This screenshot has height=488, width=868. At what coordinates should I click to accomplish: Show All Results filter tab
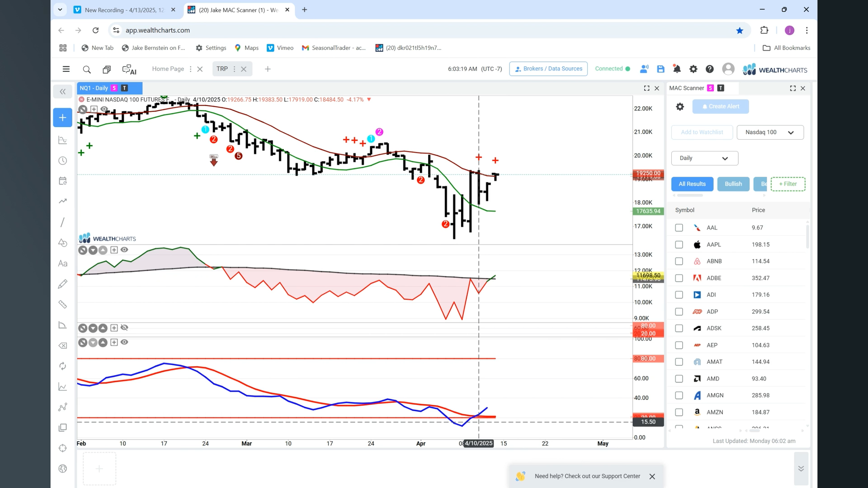(692, 184)
